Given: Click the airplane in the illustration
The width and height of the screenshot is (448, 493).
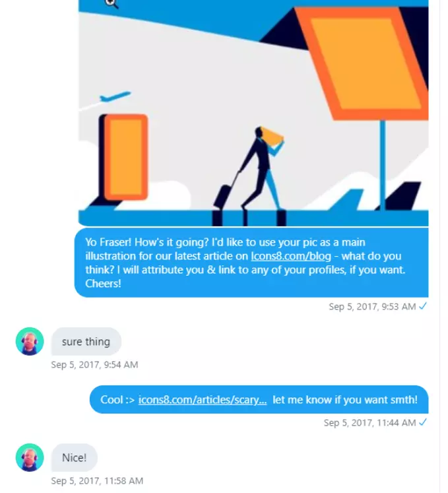Looking at the screenshot, I should pos(115,96).
